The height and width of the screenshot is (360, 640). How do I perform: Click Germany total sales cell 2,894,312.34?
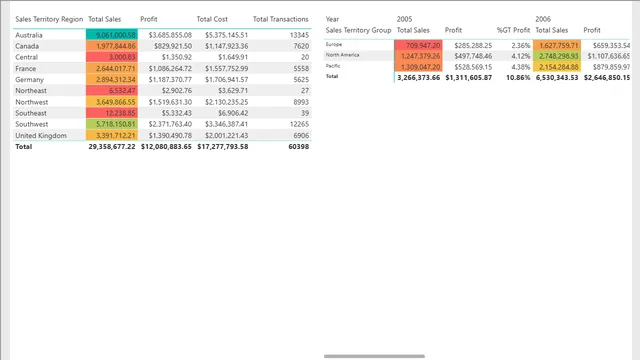coord(112,80)
